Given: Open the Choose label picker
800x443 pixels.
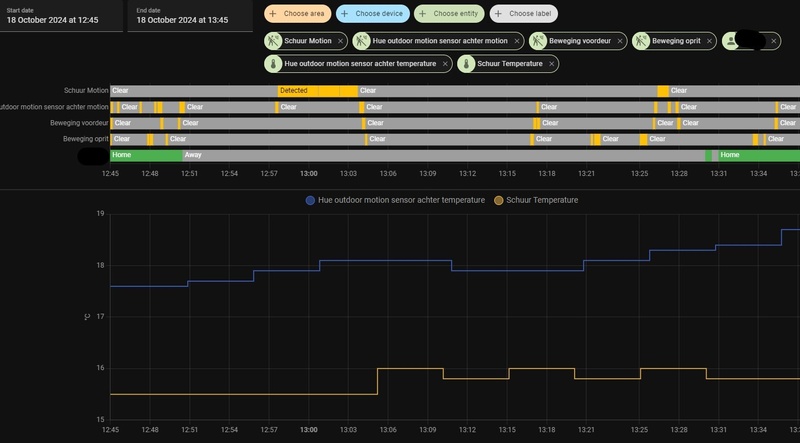Looking at the screenshot, I should pyautogui.click(x=523, y=14).
